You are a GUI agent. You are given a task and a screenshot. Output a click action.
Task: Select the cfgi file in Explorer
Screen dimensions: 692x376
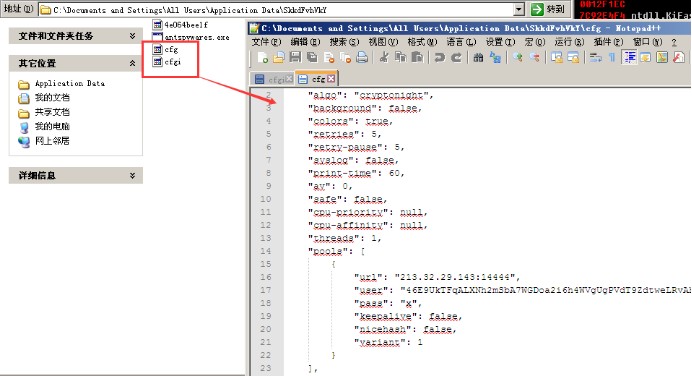click(x=167, y=62)
